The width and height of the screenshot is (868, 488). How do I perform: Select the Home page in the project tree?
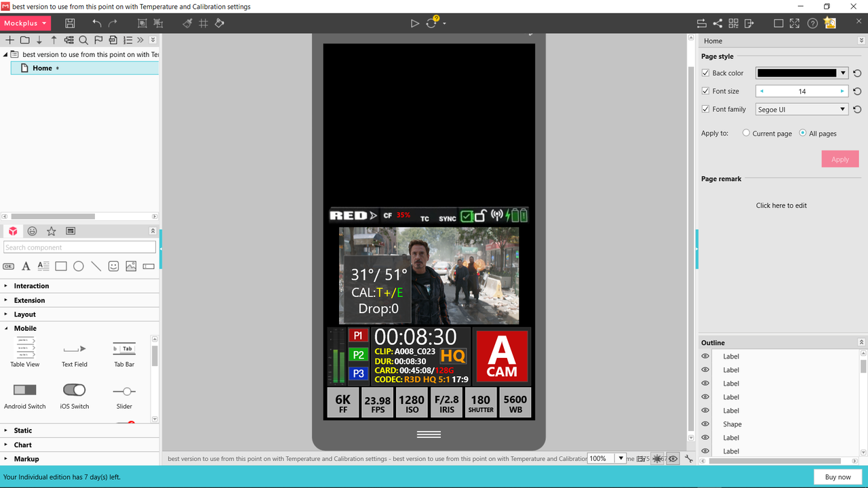85,68
